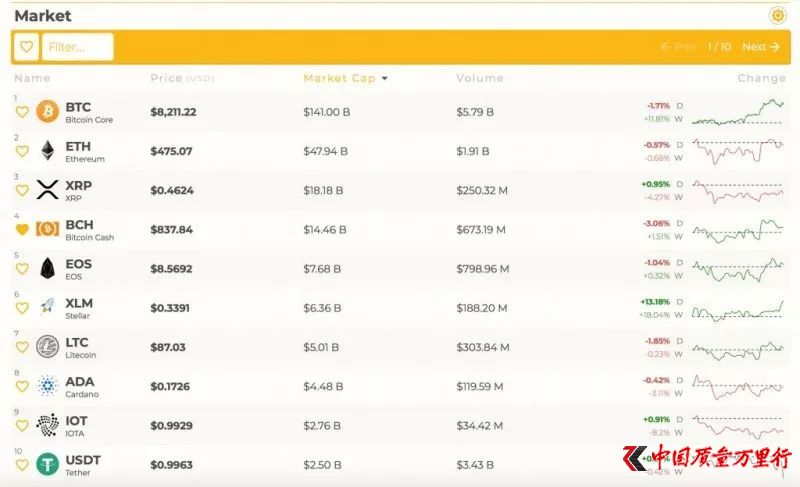Screen dimensions: 800x487
Task: Toggle the favorites heart filter in the yellow bar
Action: click(26, 47)
